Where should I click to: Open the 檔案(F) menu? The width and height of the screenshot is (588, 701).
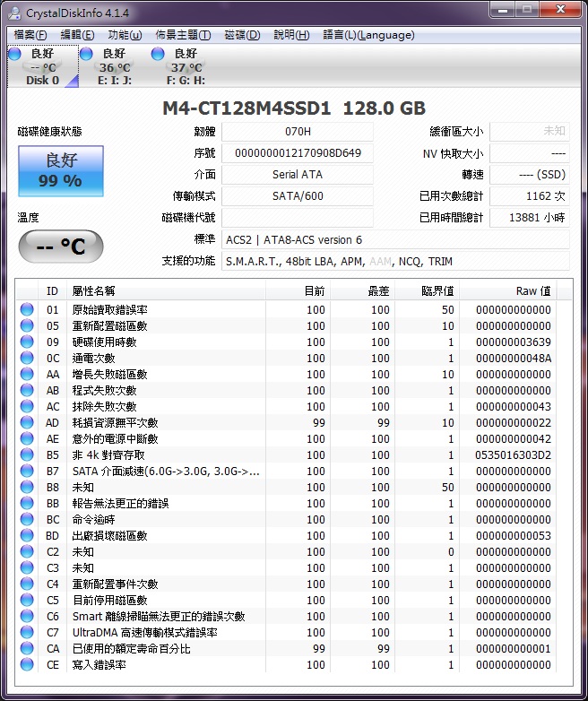pyautogui.click(x=30, y=35)
